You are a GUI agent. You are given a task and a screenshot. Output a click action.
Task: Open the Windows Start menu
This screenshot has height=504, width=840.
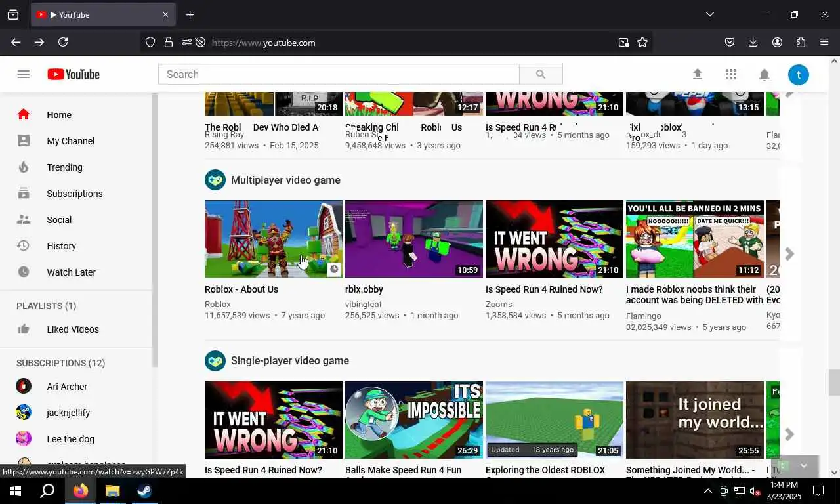16,491
